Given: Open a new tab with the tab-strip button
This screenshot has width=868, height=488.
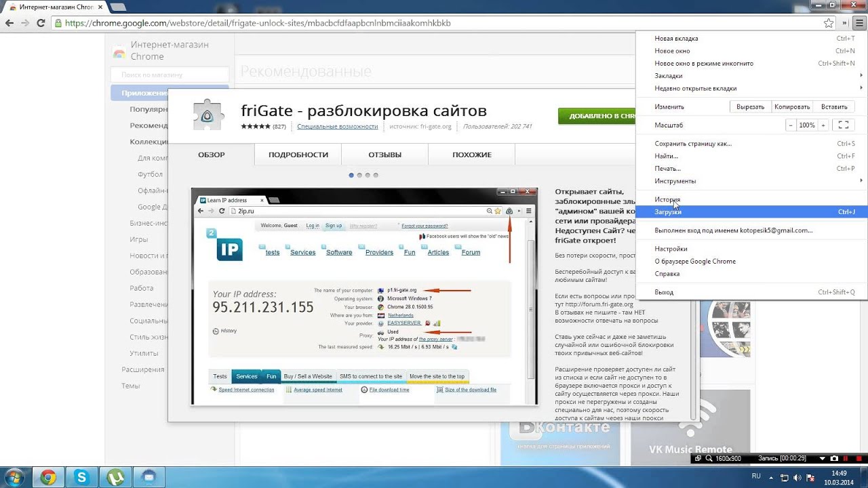Looking at the screenshot, I should [118, 7].
